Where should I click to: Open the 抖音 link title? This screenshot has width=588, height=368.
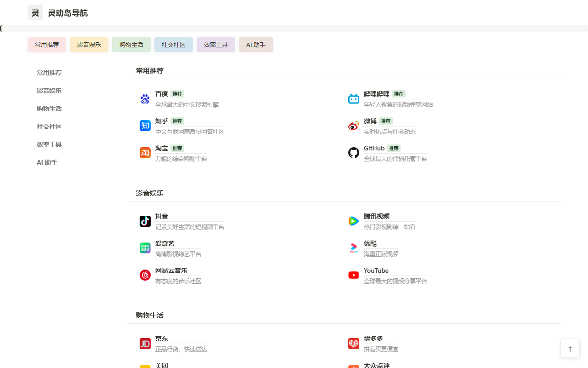162,216
